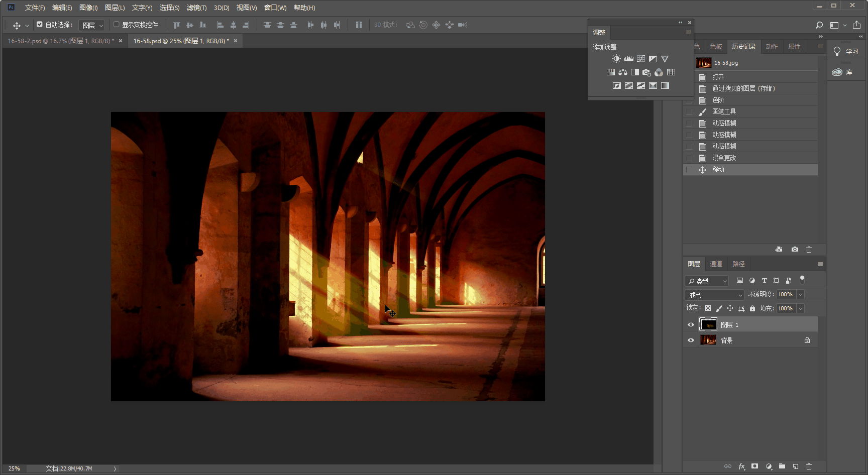Create a new layer group folder
The width and height of the screenshot is (868, 475).
[x=782, y=466]
